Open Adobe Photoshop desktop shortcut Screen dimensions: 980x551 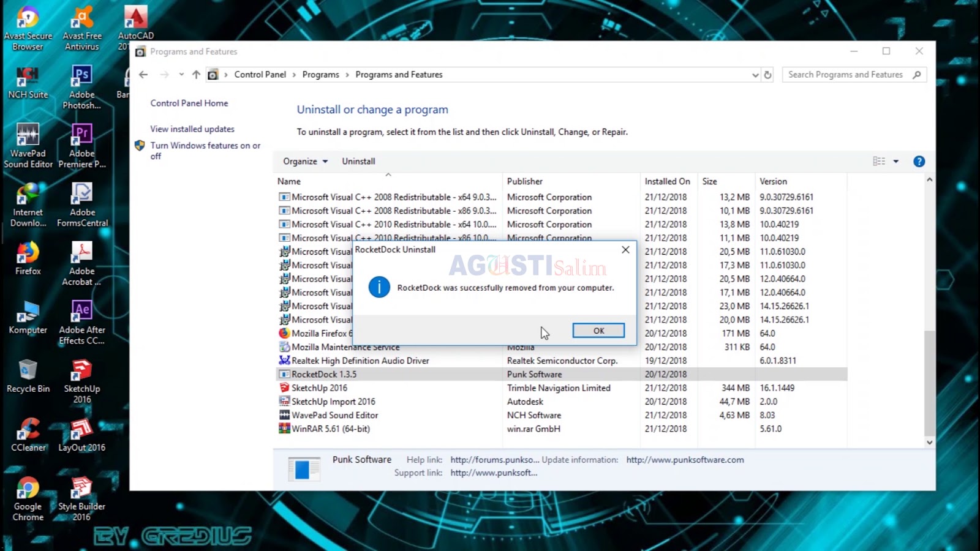tap(82, 87)
